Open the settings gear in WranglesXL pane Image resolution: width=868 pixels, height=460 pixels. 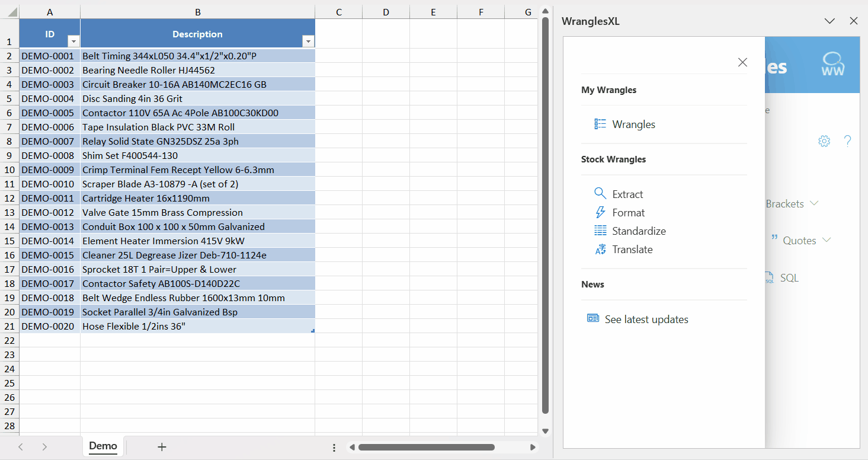pyautogui.click(x=824, y=141)
